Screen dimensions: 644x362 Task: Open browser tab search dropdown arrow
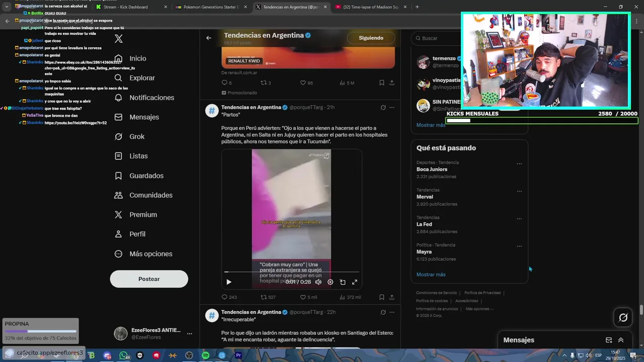coord(7,7)
